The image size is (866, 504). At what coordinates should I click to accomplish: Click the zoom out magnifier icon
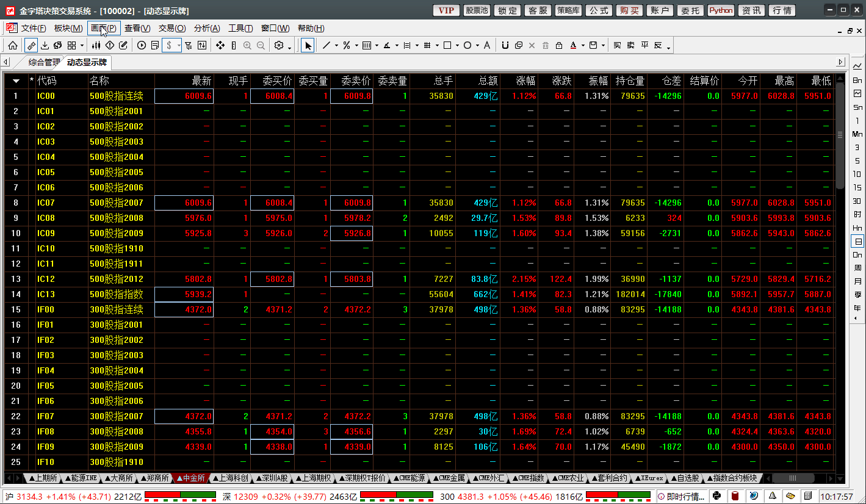pos(261,45)
